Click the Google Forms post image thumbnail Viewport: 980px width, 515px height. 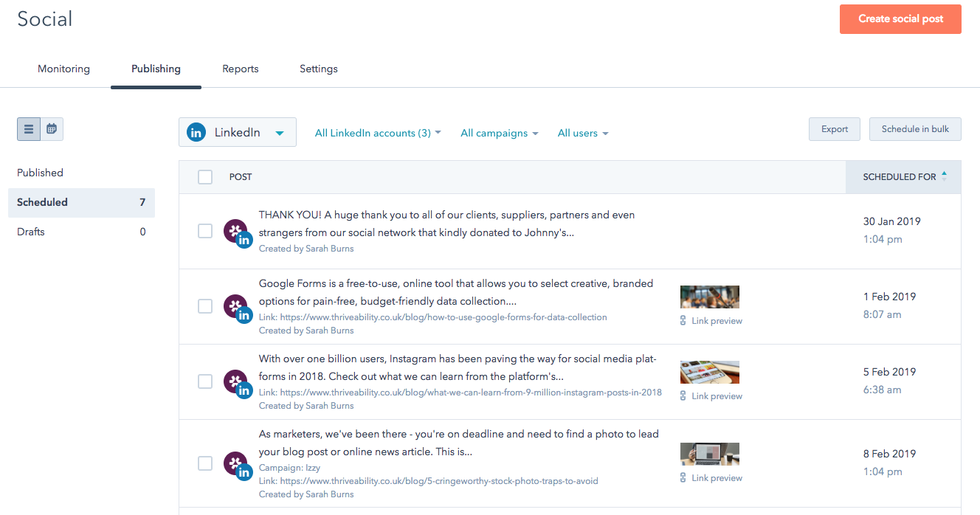click(710, 297)
